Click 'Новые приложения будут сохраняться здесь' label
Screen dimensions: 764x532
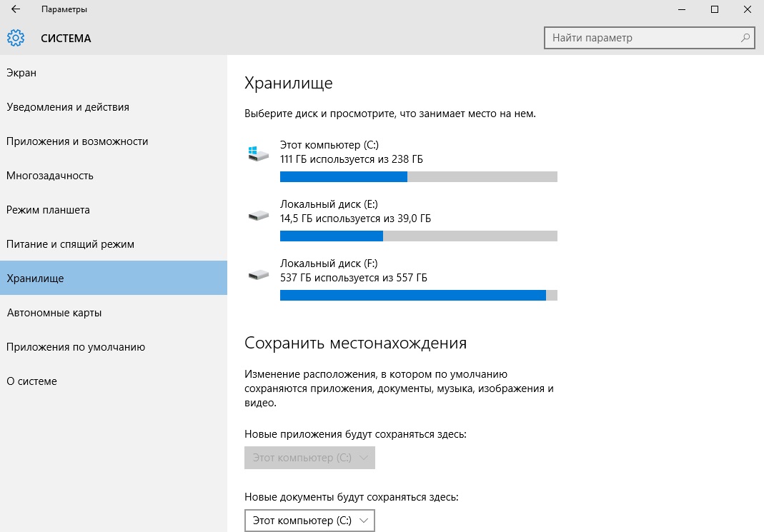click(x=356, y=434)
